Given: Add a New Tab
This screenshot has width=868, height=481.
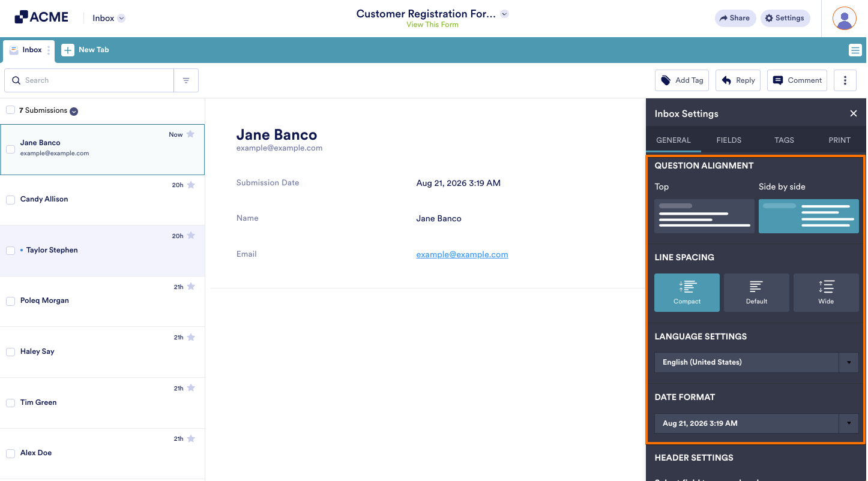Looking at the screenshot, I should click(85, 50).
